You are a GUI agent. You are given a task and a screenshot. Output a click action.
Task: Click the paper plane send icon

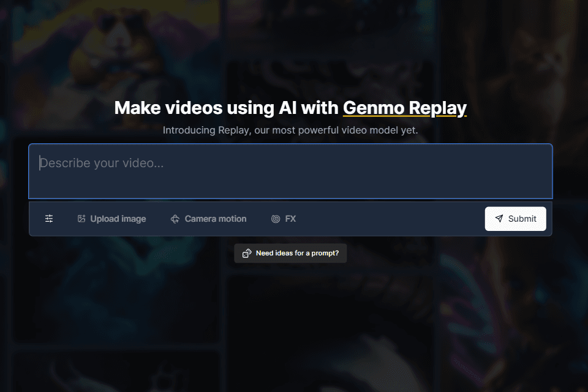click(499, 218)
